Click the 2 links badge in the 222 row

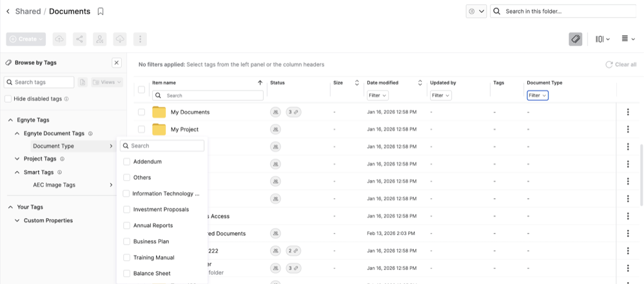coord(294,250)
